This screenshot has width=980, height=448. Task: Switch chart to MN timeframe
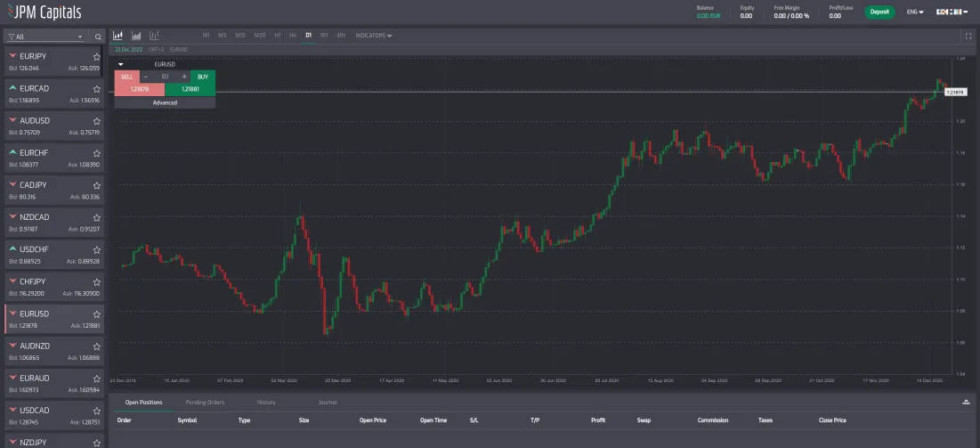[341, 36]
